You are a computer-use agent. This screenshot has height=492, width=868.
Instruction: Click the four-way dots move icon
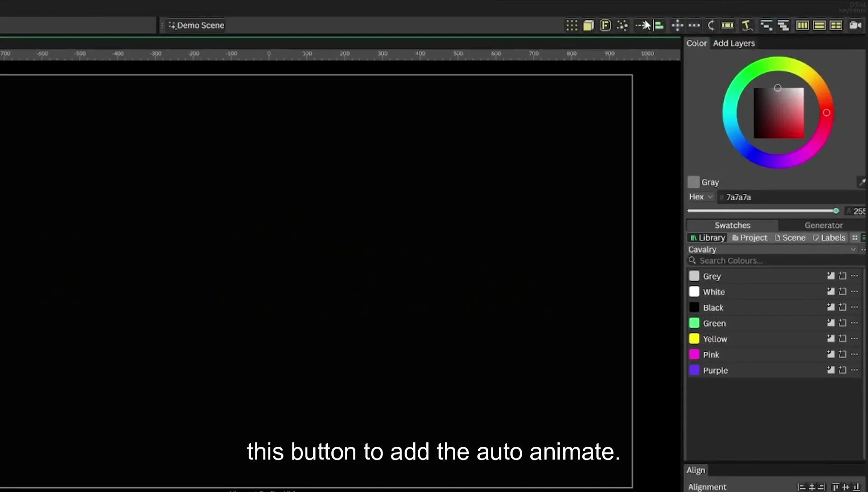tap(677, 25)
